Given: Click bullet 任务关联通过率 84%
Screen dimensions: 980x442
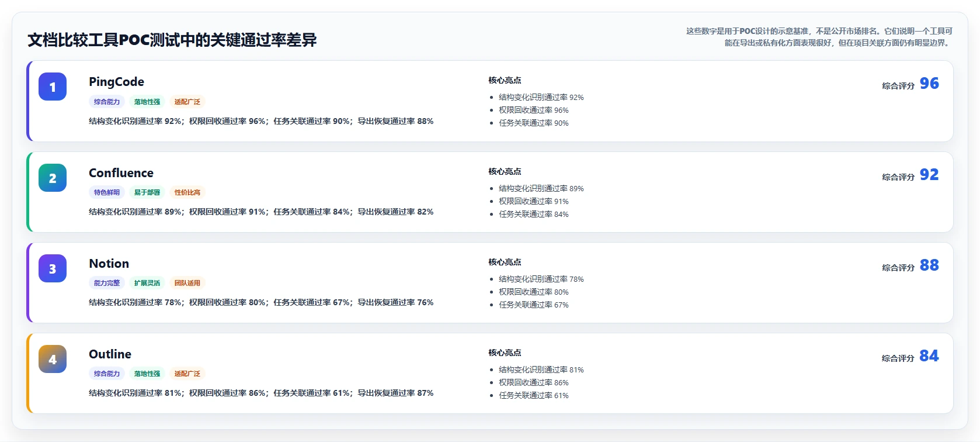Looking at the screenshot, I should coord(534,215).
